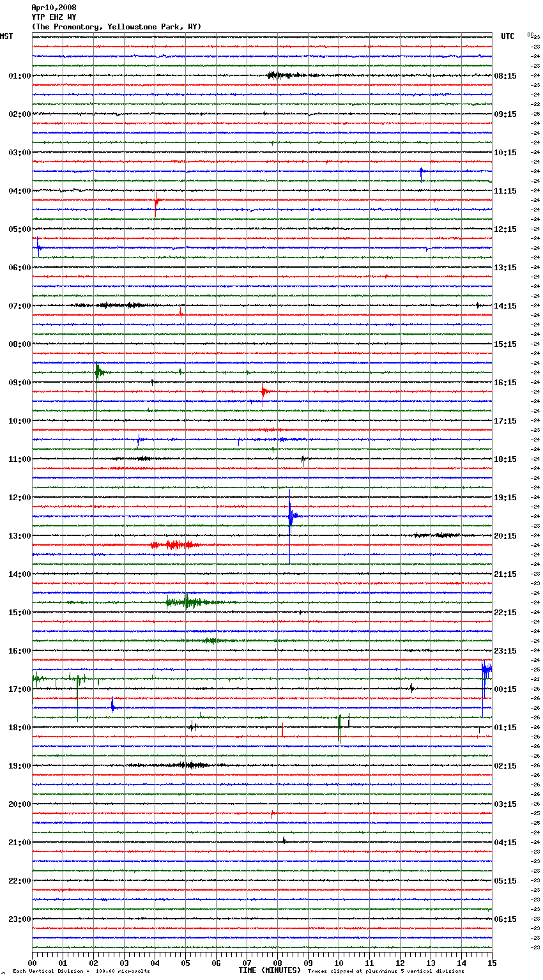Click the '11:15' UTC time label
Screen dimensions: 543x980
505,191
